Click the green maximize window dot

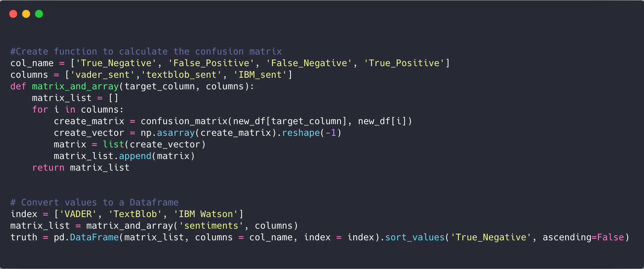(39, 14)
